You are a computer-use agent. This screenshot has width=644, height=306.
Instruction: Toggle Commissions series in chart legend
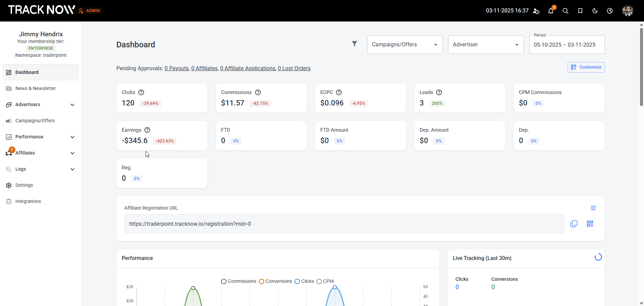pyautogui.click(x=238, y=281)
